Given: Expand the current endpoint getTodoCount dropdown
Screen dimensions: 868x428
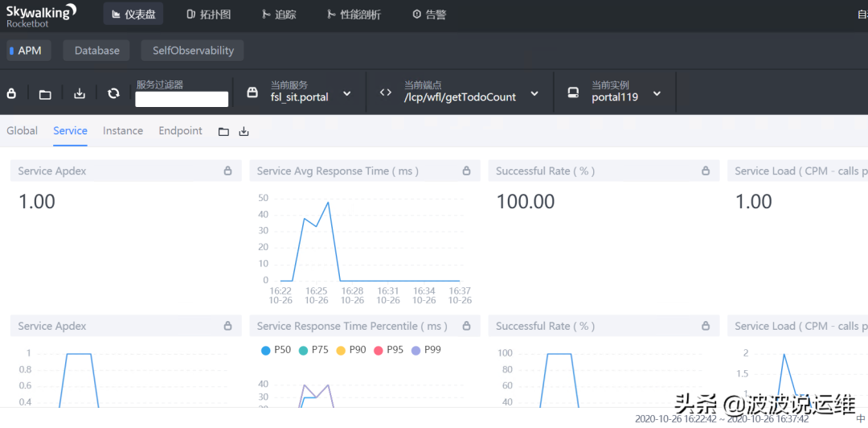Looking at the screenshot, I should (x=534, y=93).
